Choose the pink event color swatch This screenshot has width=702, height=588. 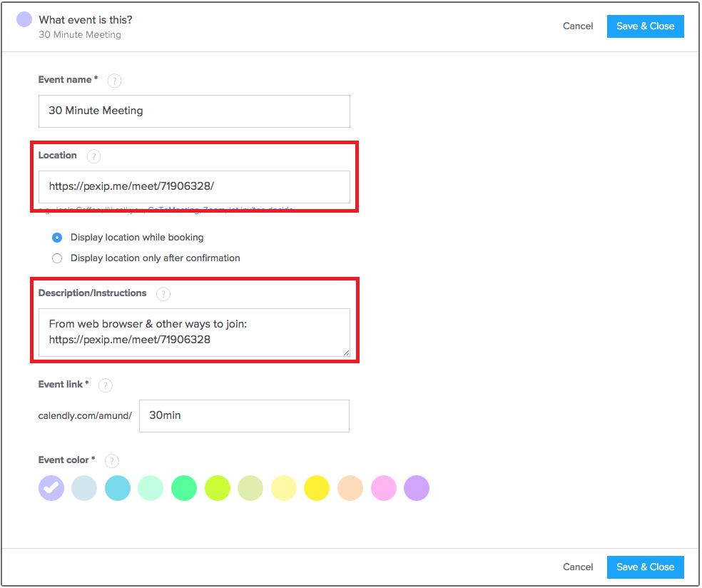[383, 489]
